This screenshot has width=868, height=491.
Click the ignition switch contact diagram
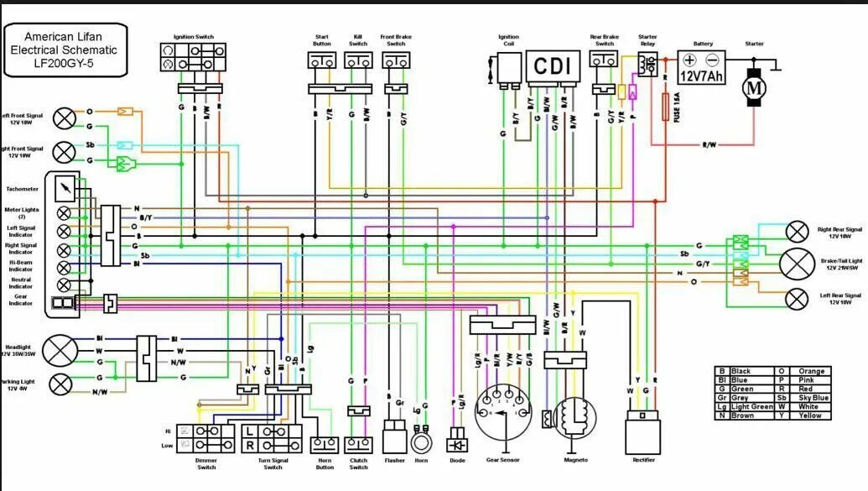point(193,57)
